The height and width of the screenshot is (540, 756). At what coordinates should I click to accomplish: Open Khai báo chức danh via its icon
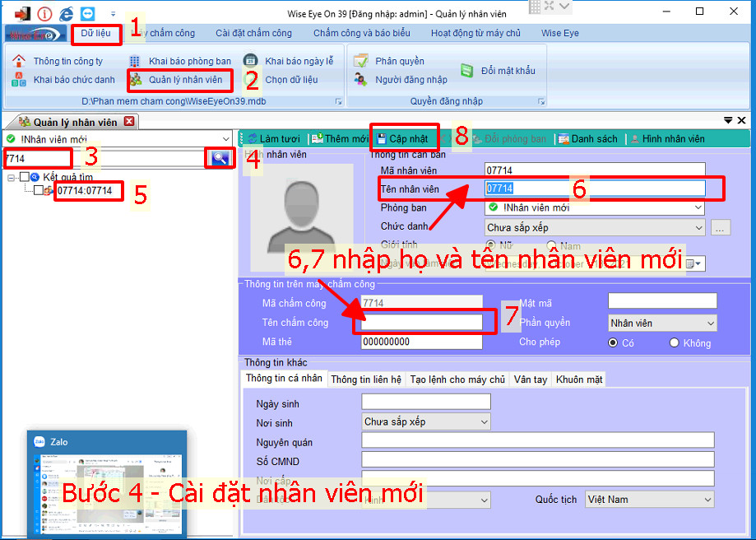pos(18,80)
